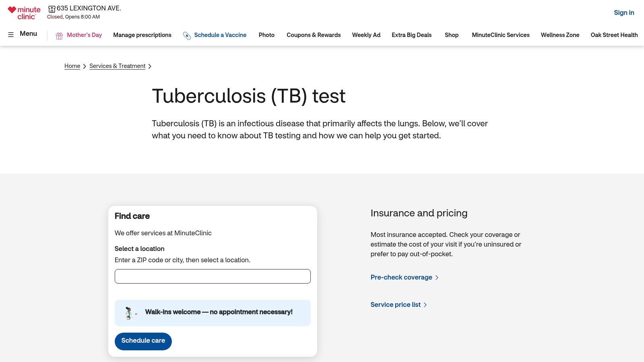Image resolution: width=644 pixels, height=362 pixels.
Task: Open the Weekly Ad page
Action: [x=366, y=35]
